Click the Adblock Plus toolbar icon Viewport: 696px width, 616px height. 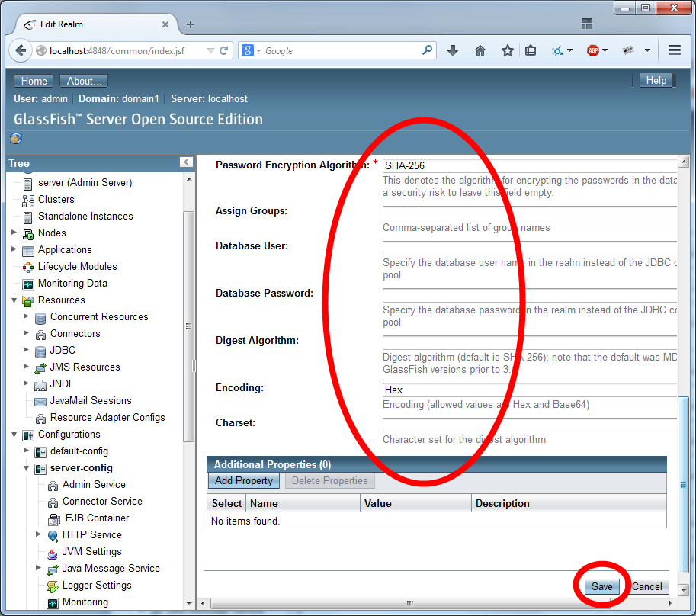593,50
